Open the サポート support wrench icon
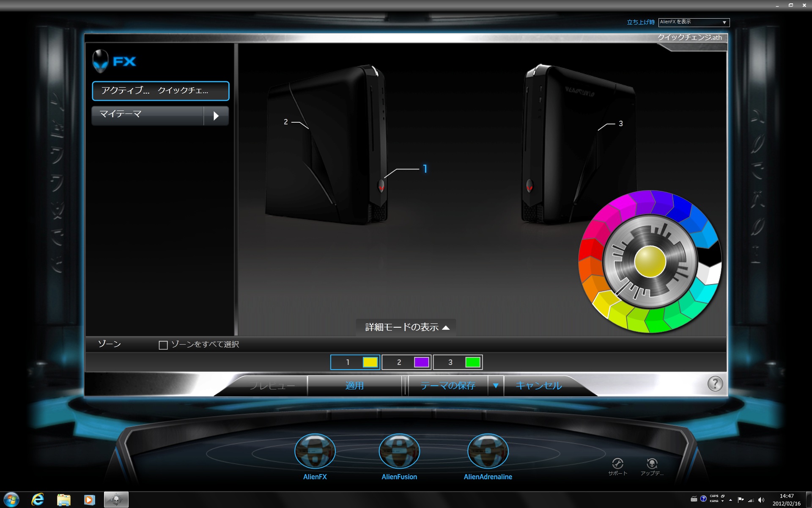Screen dimensions: 812x508 coord(617,464)
